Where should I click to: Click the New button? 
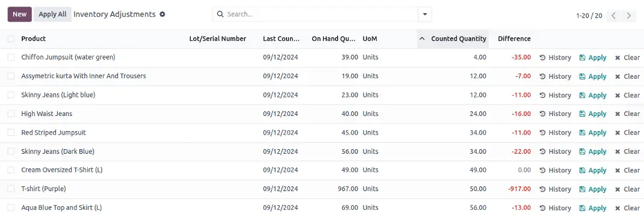point(20,14)
